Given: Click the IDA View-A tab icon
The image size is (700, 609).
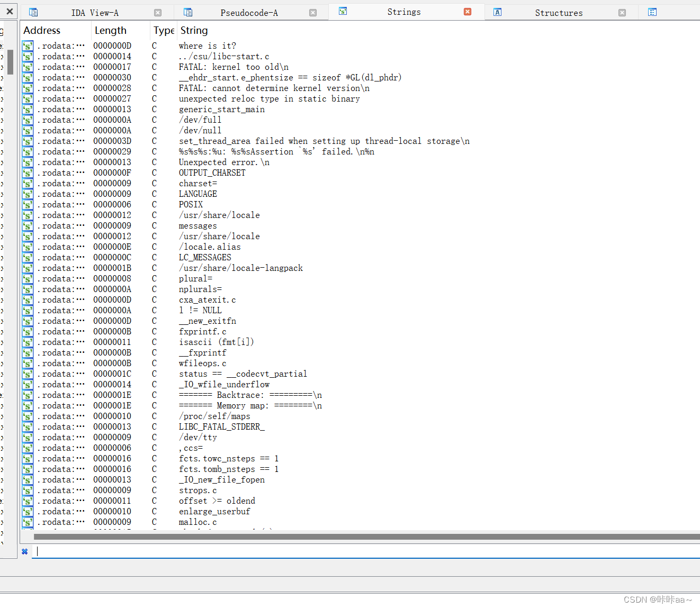Looking at the screenshot, I should [x=33, y=11].
